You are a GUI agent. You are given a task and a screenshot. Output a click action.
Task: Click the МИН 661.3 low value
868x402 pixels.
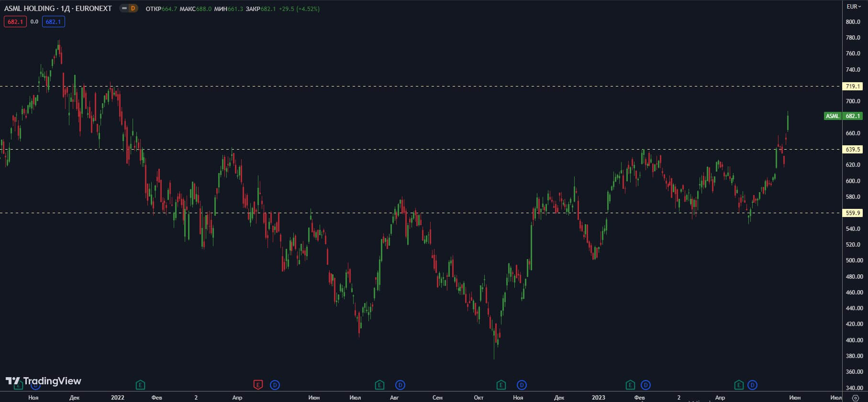229,9
